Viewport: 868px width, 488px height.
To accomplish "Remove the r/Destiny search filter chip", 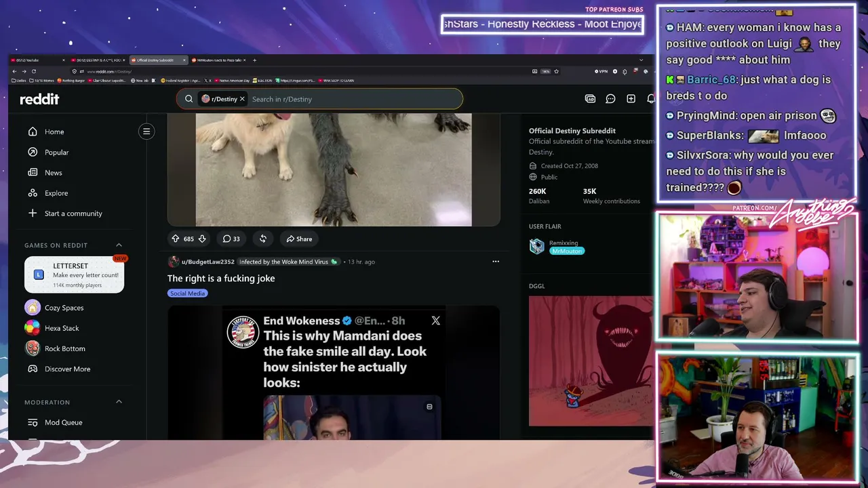I will tap(242, 99).
